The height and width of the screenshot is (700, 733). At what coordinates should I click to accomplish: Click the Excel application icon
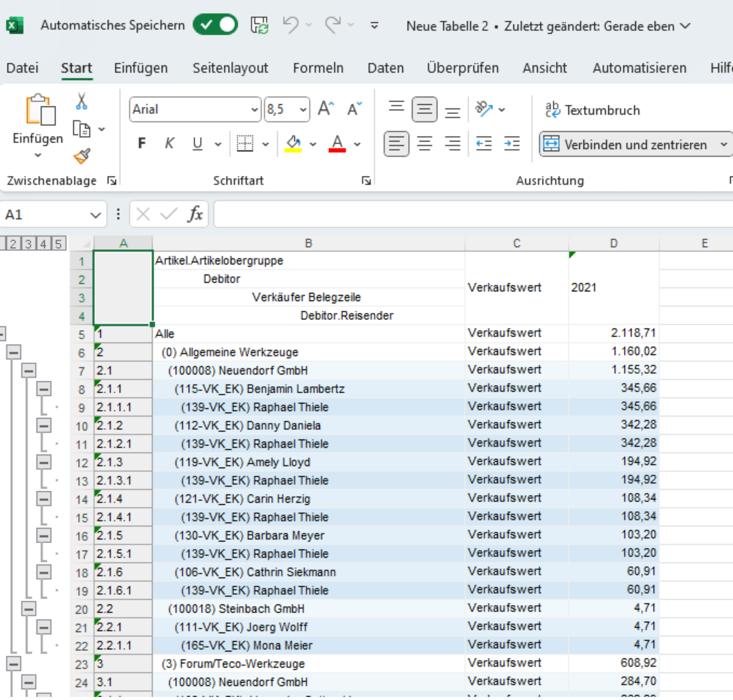click(15, 25)
